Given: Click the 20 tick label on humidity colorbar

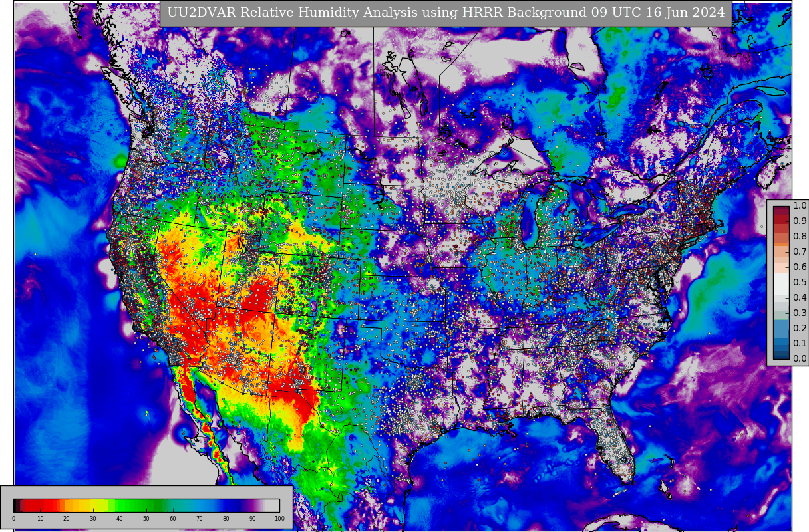Looking at the screenshot, I should (x=67, y=518).
